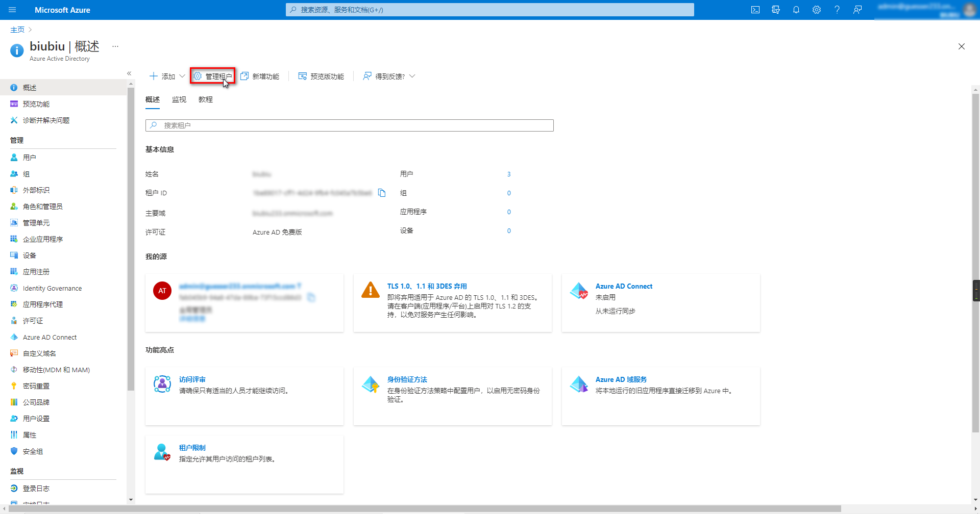The image size is (980, 514).
Task: Click the account avatar in header
Action: tap(969, 10)
